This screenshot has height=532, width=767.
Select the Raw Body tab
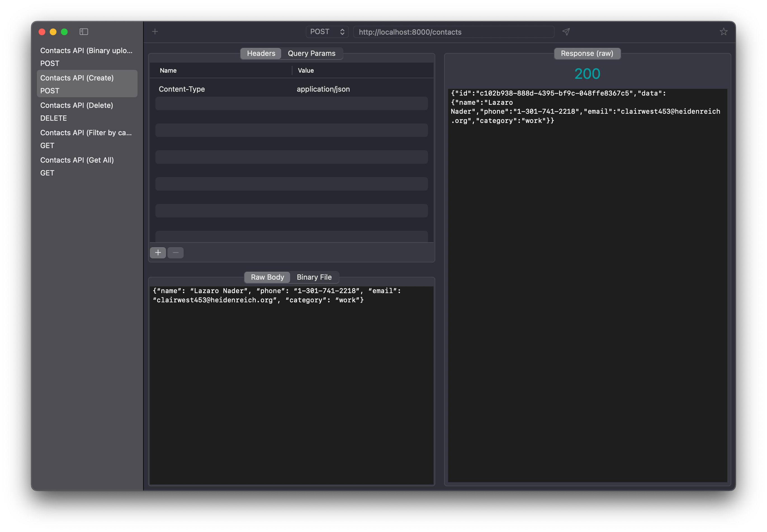(x=267, y=277)
